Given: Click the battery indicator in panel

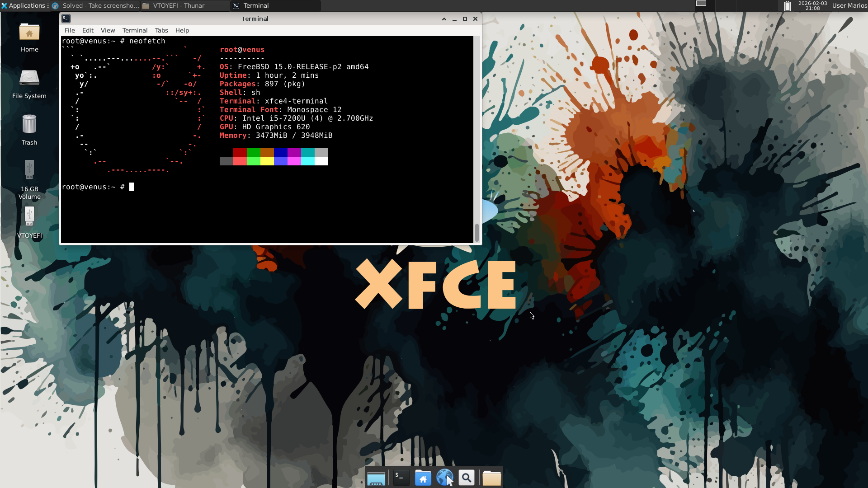Looking at the screenshot, I should point(787,6).
